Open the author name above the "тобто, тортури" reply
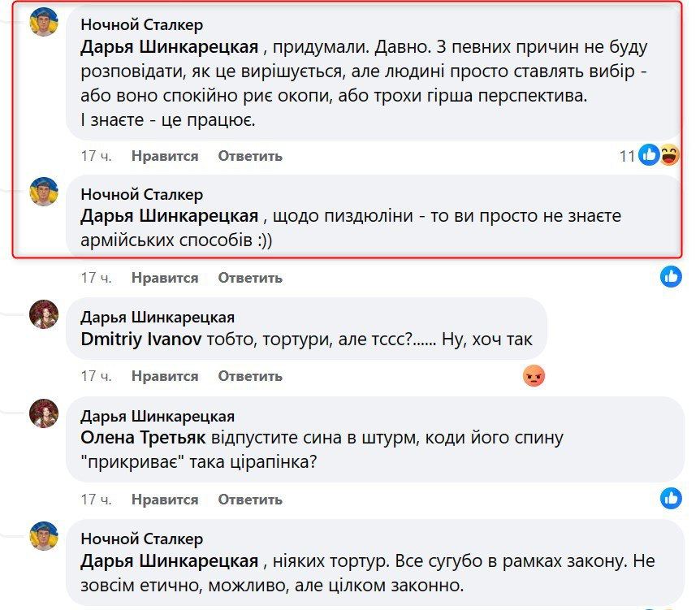Image resolution: width=700 pixels, height=610 pixels. pyautogui.click(x=158, y=318)
